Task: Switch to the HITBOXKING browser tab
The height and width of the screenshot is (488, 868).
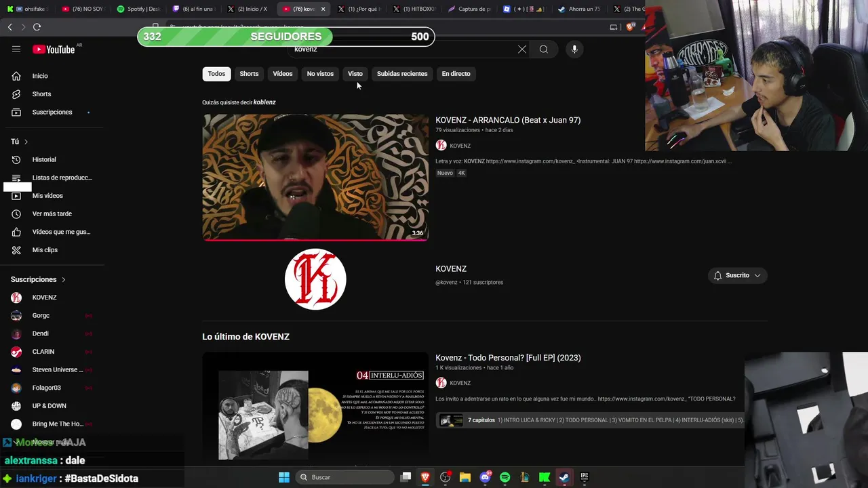Action: point(416,9)
